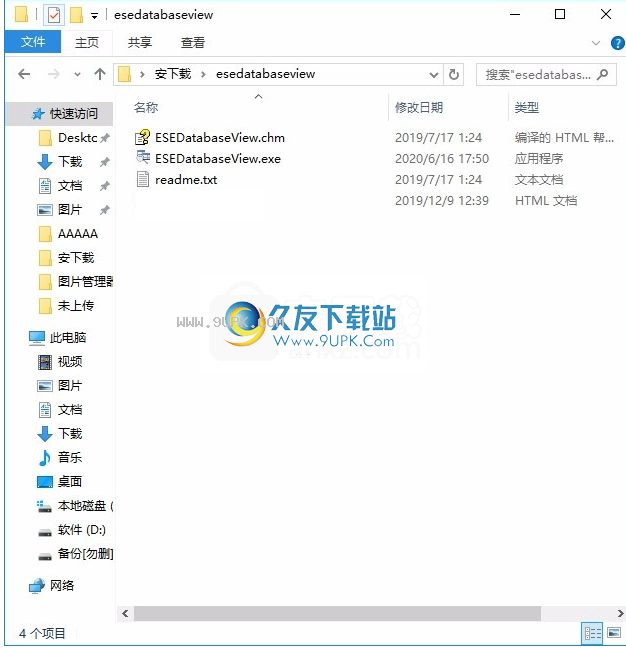Switch to details view layout
This screenshot has height=649, width=626.
point(592,633)
